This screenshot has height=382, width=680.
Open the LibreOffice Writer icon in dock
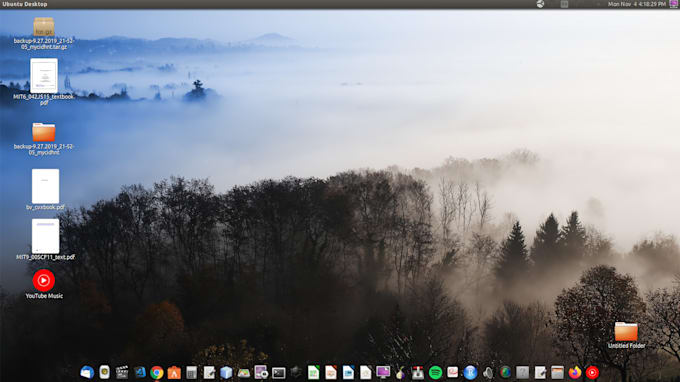coord(348,372)
